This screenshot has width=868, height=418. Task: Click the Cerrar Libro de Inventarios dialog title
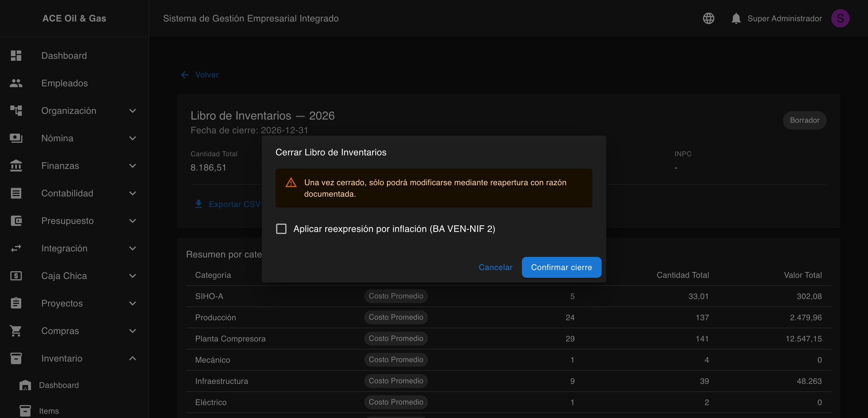tap(331, 152)
